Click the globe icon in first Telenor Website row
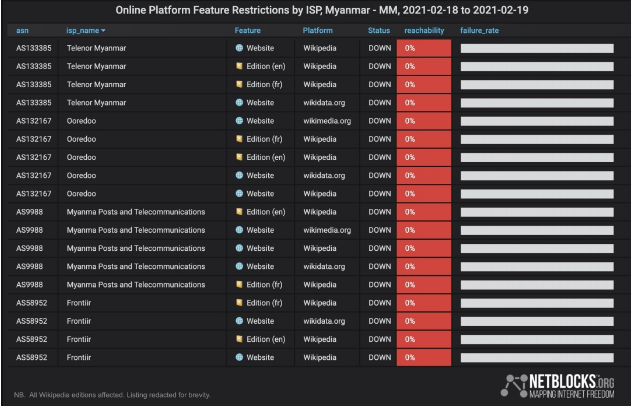 (239, 48)
